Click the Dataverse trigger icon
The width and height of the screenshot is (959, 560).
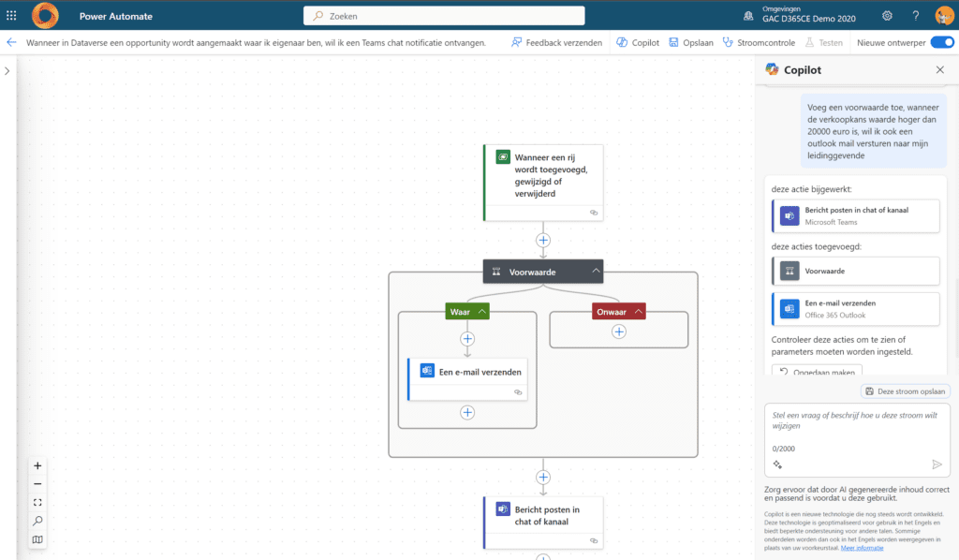503,157
